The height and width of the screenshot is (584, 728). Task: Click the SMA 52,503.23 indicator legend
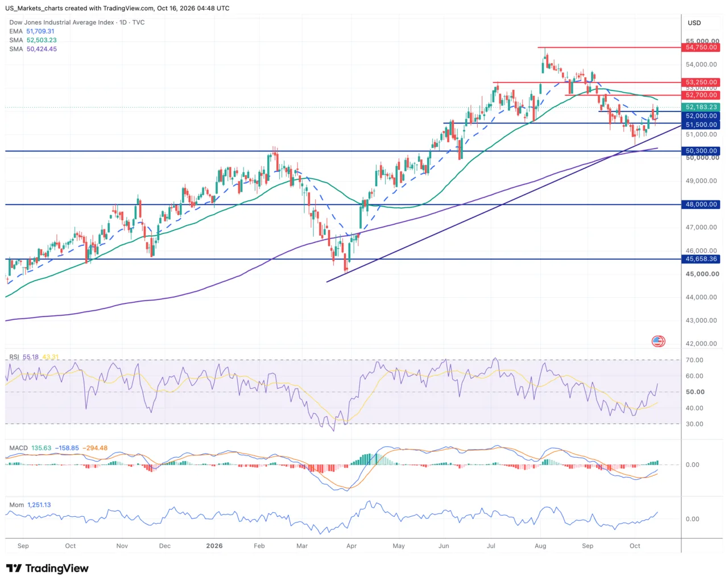tap(33, 40)
